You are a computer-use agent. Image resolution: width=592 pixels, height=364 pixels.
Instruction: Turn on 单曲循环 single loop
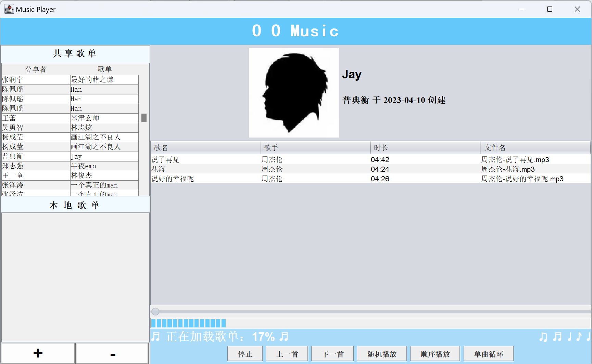coord(489,354)
